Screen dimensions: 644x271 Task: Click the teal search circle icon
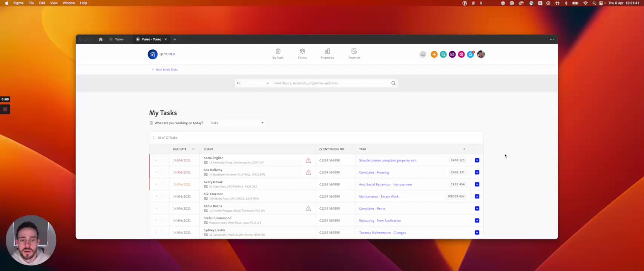[x=443, y=55]
